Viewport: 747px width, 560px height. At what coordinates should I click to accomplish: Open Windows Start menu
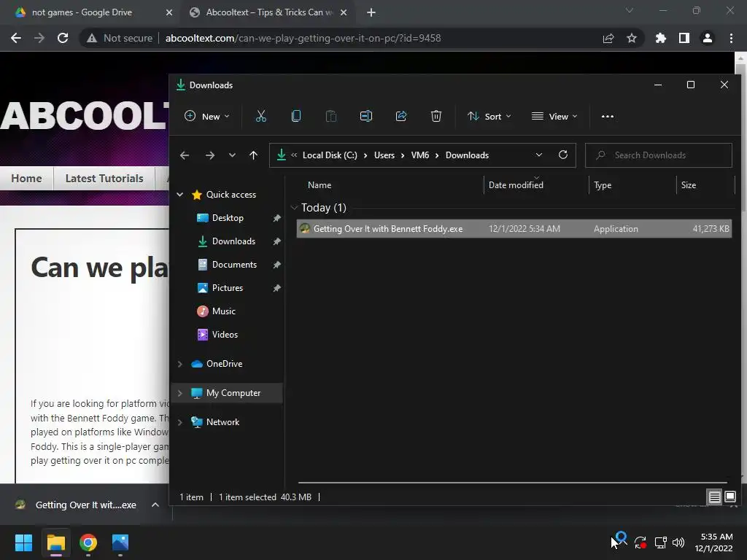click(x=23, y=542)
